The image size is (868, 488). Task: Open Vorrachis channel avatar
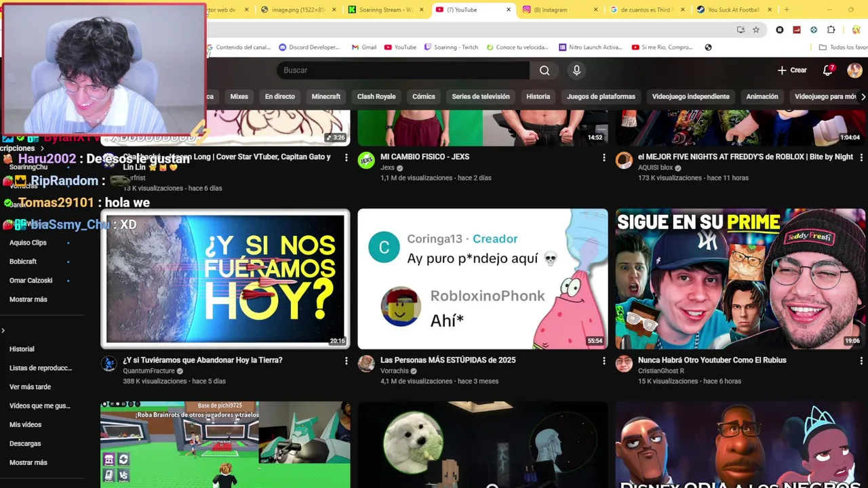366,364
